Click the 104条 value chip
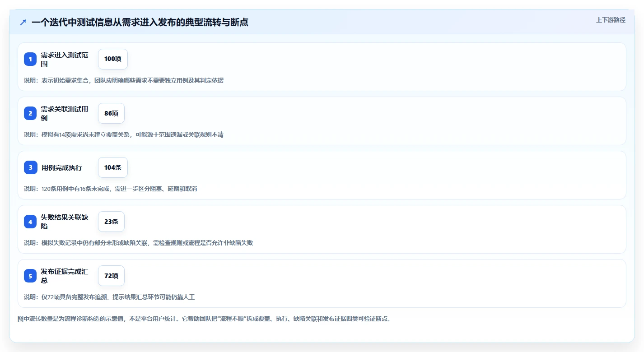 [113, 167]
